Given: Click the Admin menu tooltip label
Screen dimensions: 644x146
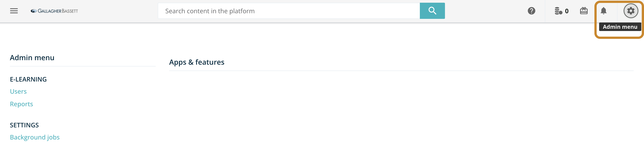Looking at the screenshot, I should pyautogui.click(x=620, y=27).
